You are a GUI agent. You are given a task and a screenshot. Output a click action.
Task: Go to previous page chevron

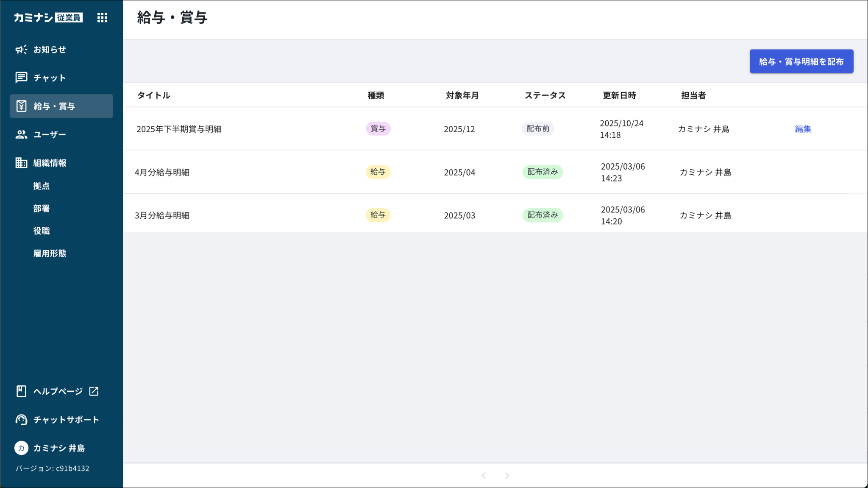pos(484,476)
